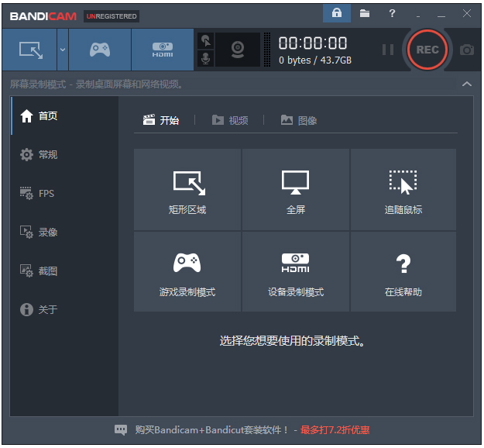Choose 全屏 fullscreen recording tile
This screenshot has width=484, height=448.
click(295, 189)
